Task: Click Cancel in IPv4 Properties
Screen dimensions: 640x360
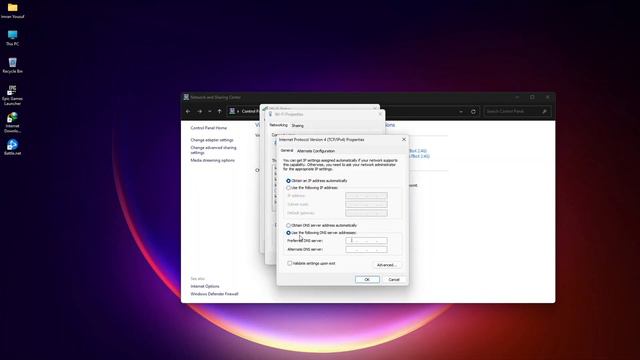Action: pos(394,280)
